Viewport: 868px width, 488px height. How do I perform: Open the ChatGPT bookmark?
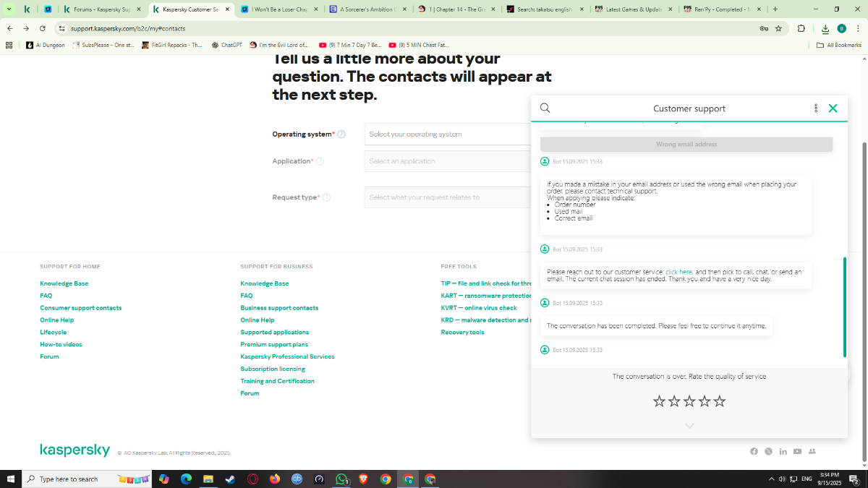[x=227, y=45]
